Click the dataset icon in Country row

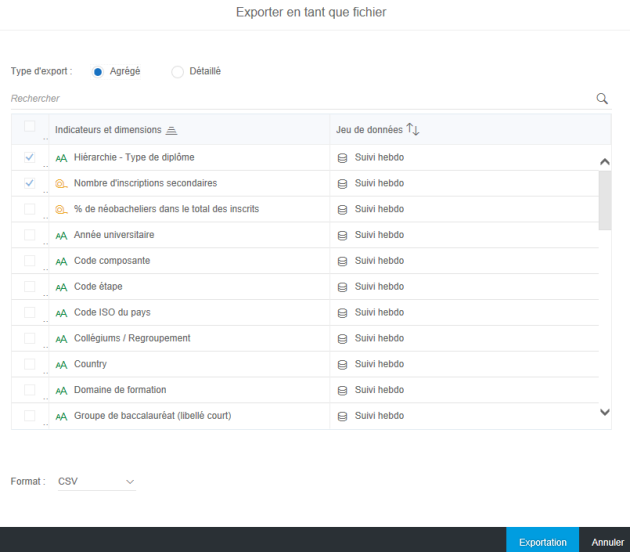tap(342, 365)
